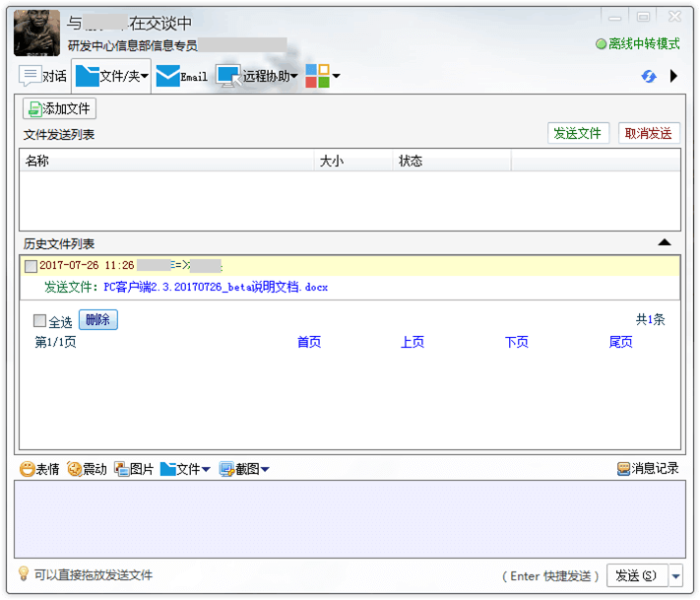Viewport: 700px width, 600px height.
Task: Click the colorful apps grid icon
Action: click(317, 76)
